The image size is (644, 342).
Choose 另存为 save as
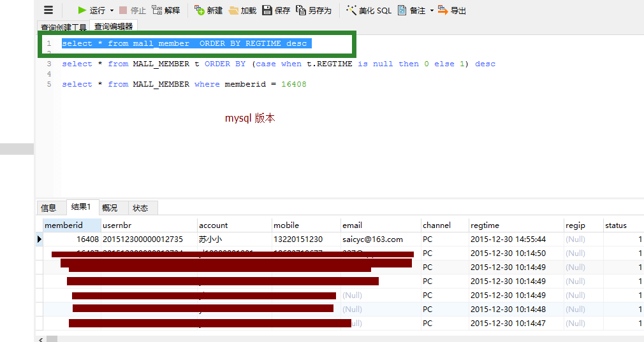tap(313, 10)
